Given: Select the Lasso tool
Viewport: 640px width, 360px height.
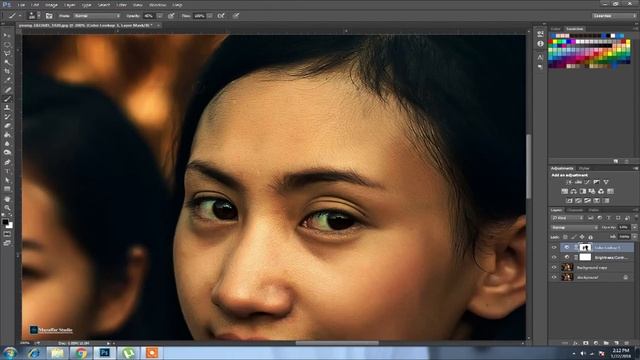Looking at the screenshot, I should pyautogui.click(x=7, y=54).
